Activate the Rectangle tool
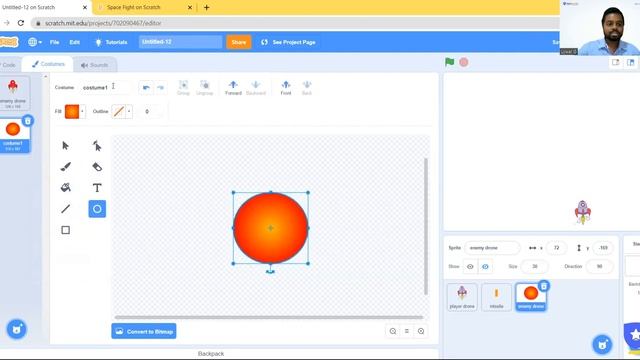The height and width of the screenshot is (360, 640). point(65,230)
